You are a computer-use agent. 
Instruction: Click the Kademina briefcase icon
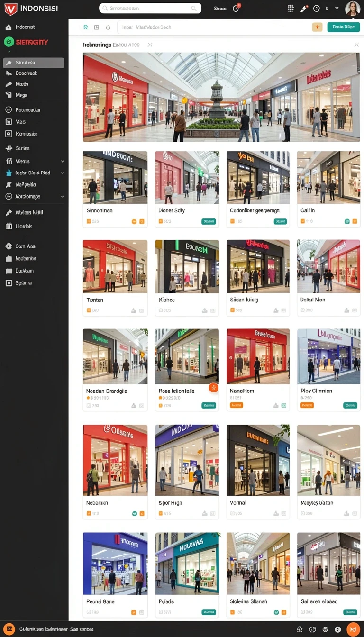point(8,259)
